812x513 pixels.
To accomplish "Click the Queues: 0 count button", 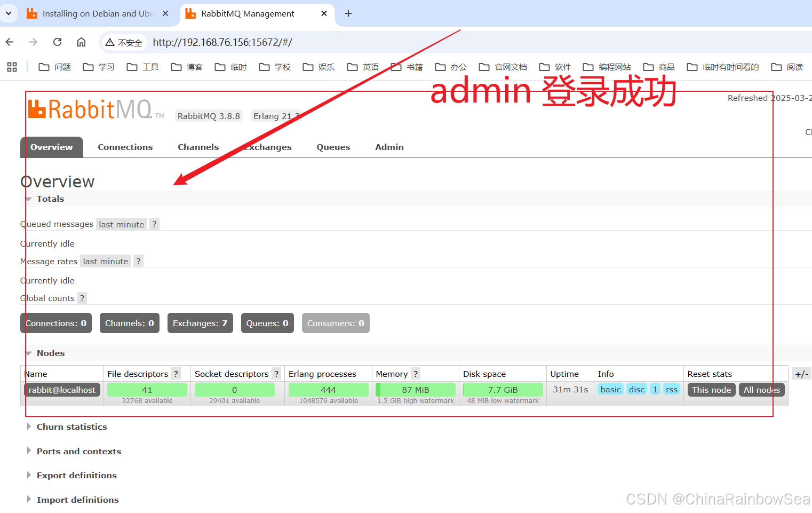I will click(x=267, y=323).
